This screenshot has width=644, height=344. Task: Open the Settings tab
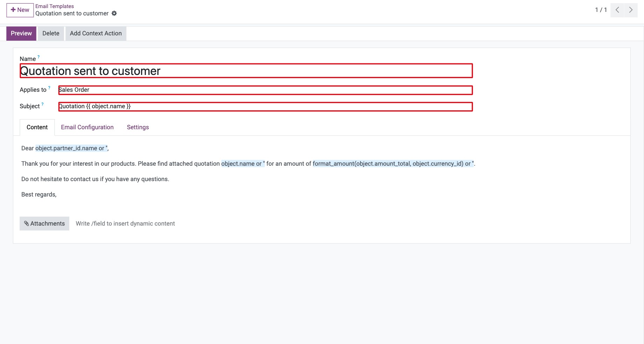click(x=138, y=128)
